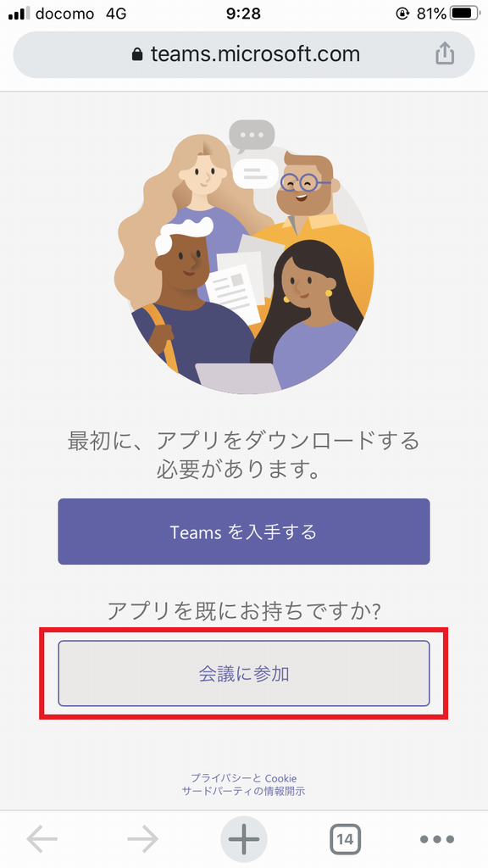Click the Teams を入手する button
The height and width of the screenshot is (868, 488).
pyautogui.click(x=244, y=531)
